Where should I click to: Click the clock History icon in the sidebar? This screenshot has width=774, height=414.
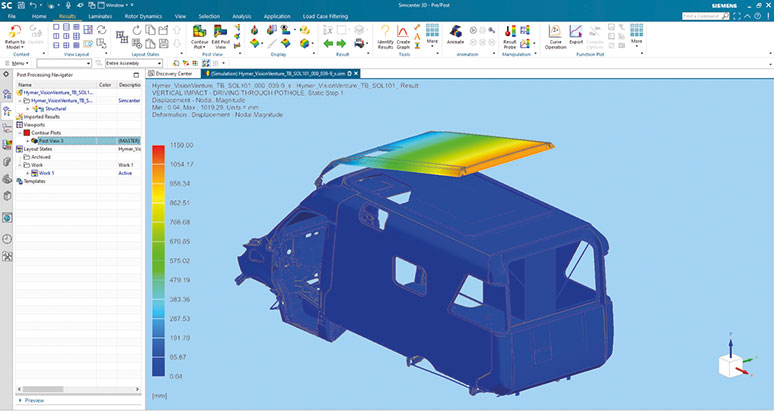pyautogui.click(x=7, y=239)
